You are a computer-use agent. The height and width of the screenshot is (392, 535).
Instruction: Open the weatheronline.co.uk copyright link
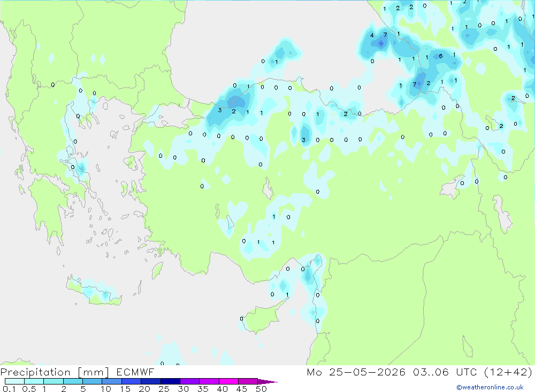pyautogui.click(x=490, y=387)
